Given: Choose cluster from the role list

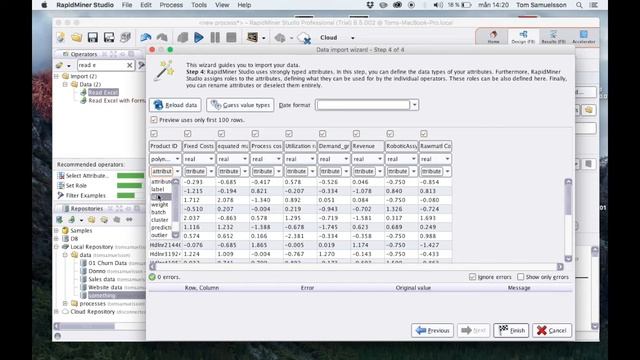Looking at the screenshot, I should [160, 220].
